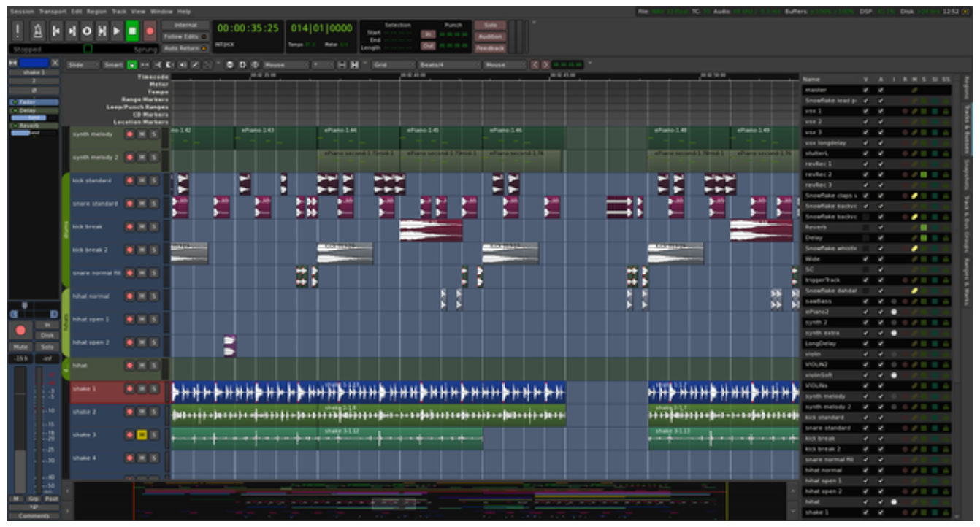Toggle the Auto Return button
980x527 pixels.
pos(185,48)
